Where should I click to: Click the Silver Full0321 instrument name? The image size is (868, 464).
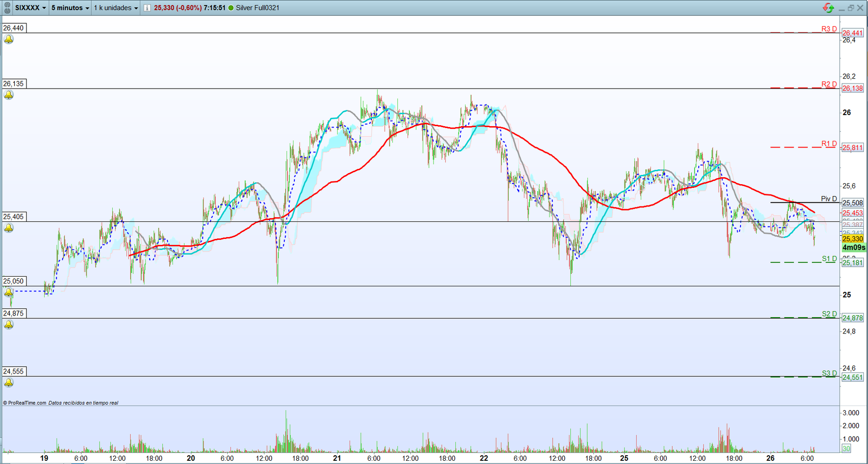[x=258, y=8]
